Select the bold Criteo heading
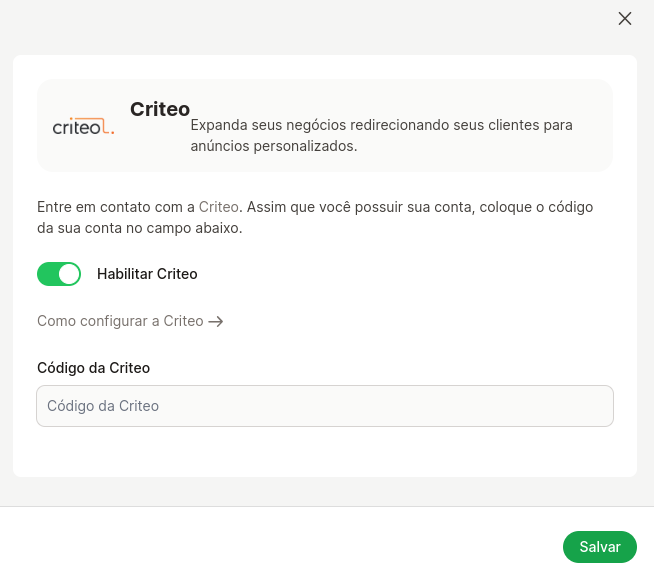This screenshot has height=573, width=654. [160, 109]
